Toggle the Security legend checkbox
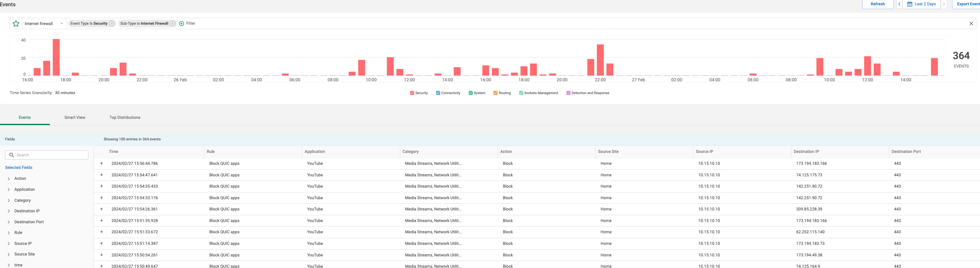The image size is (980, 268). point(412,93)
